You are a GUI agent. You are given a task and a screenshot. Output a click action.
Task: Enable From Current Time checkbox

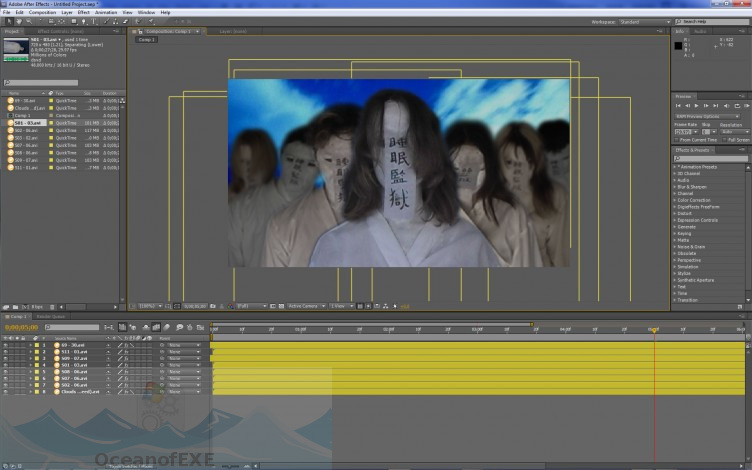[677, 140]
